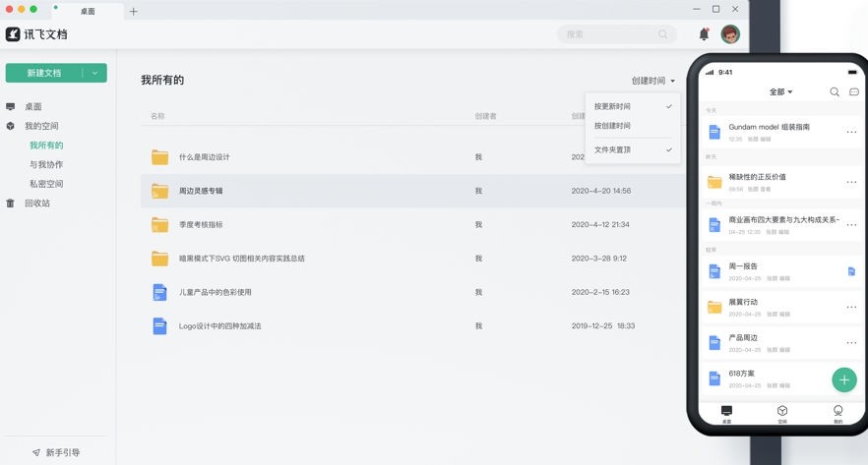This screenshot has width=868, height=465.
Task: Click the 回收站 trash icon
Action: tap(11, 203)
